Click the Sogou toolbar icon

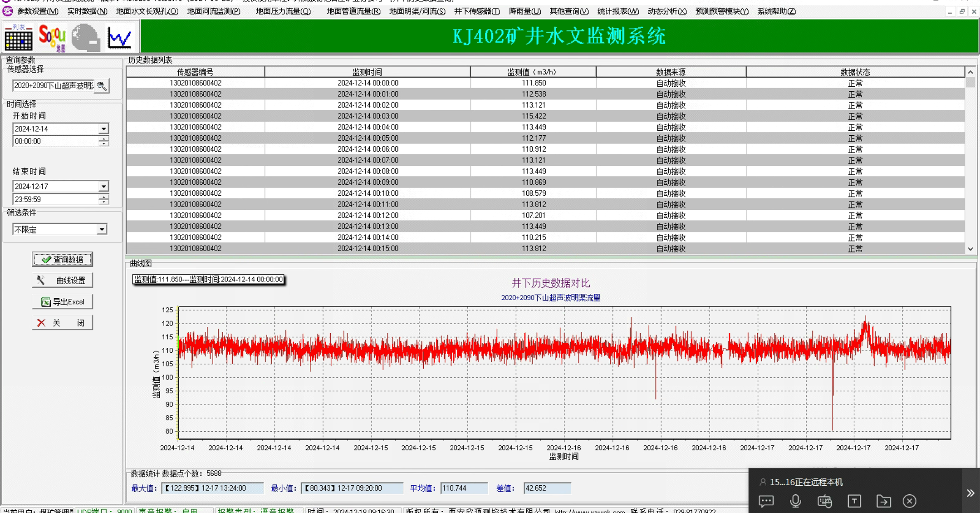[x=52, y=37]
